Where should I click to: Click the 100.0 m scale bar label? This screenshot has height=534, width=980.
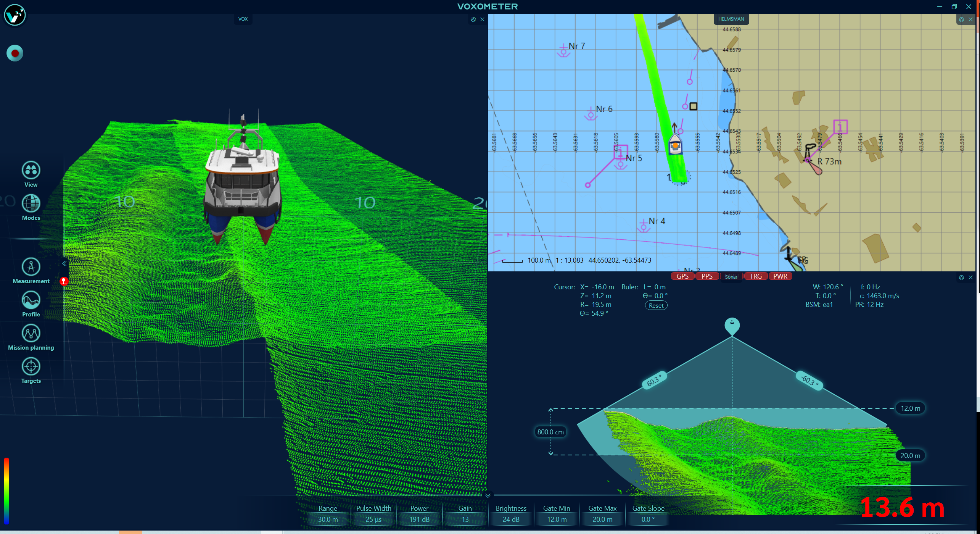pyautogui.click(x=539, y=260)
